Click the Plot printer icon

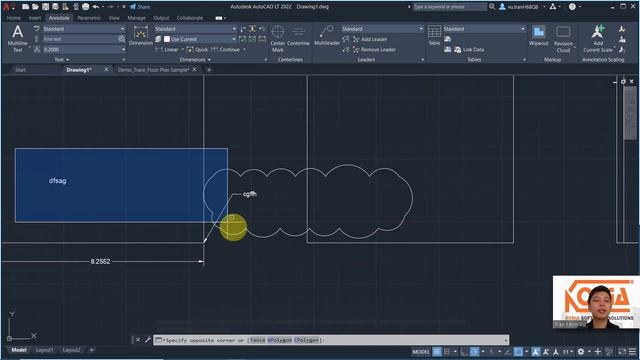[85, 7]
